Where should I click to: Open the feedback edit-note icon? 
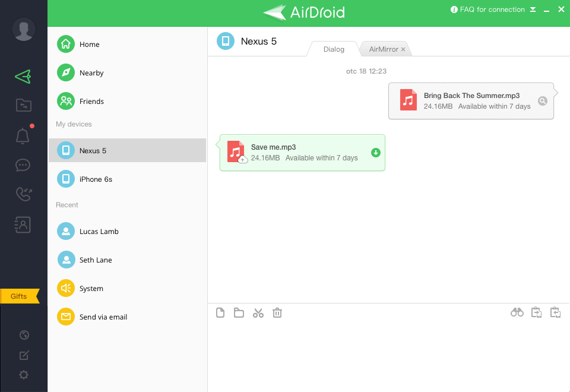24,355
